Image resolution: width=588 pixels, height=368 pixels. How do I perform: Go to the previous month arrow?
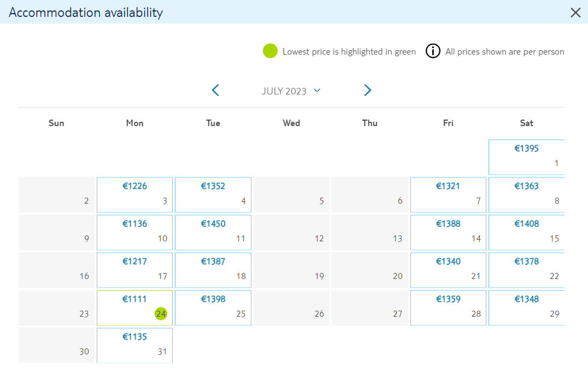point(216,90)
